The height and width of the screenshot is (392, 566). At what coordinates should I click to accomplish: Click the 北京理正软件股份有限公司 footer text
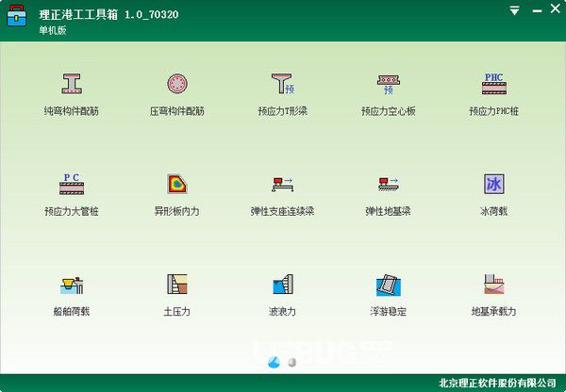point(497,383)
